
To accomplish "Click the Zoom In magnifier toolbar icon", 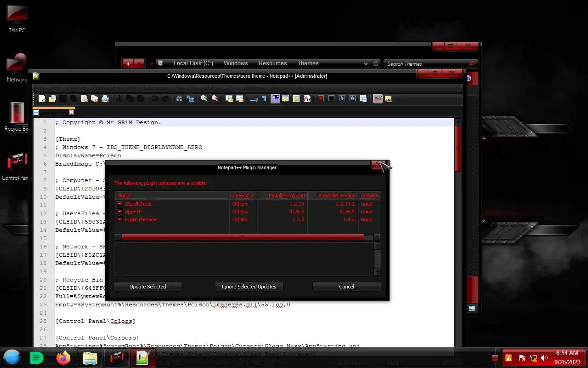I will 204,98.
